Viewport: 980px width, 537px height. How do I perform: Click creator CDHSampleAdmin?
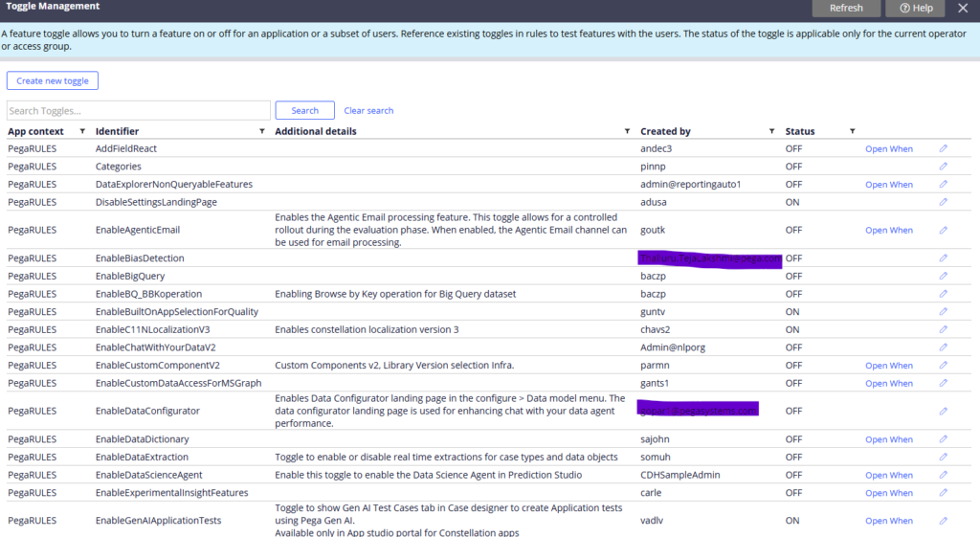[680, 475]
